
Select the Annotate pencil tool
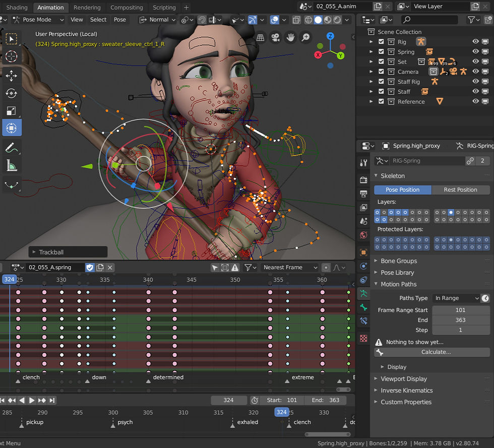[12, 148]
